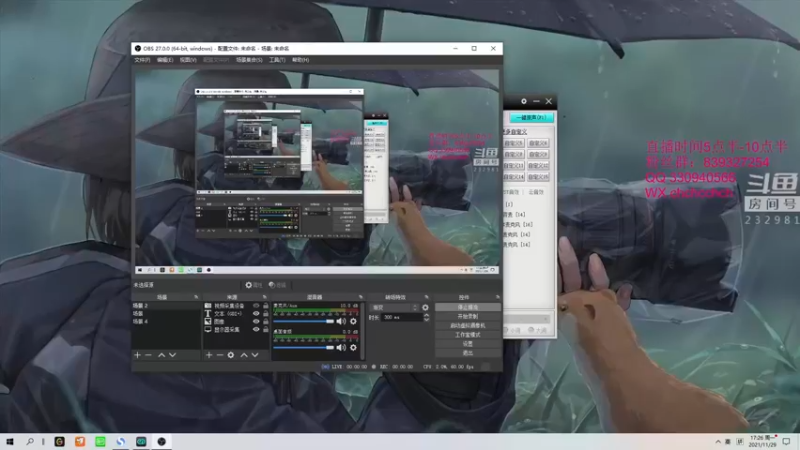Open the Windows Start menu

pos(10,441)
